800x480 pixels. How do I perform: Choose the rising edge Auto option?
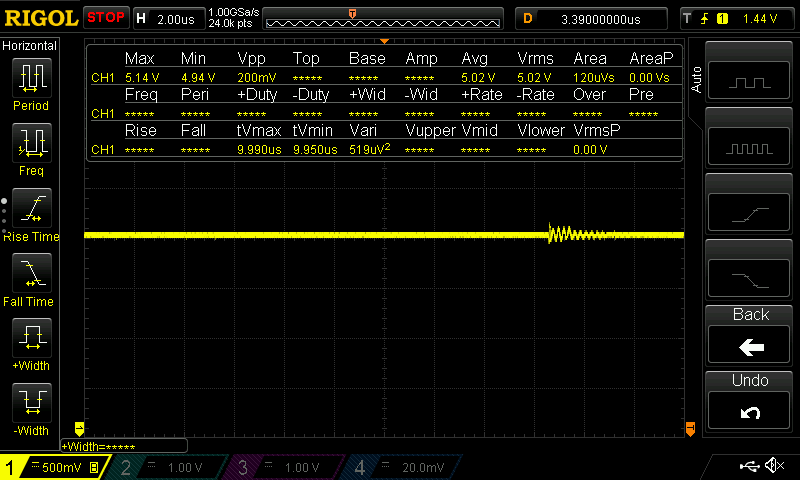(749, 213)
